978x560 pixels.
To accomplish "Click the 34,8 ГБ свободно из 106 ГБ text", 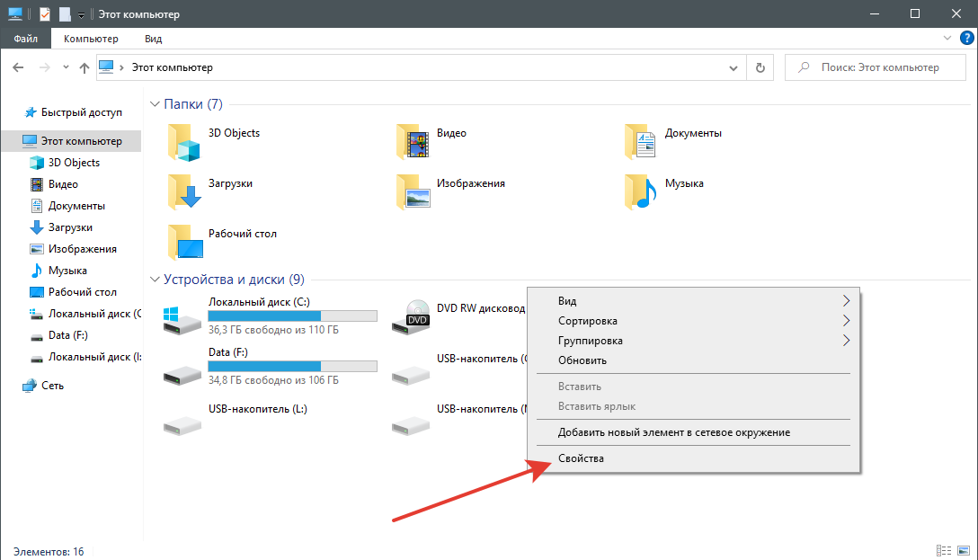I will point(273,380).
